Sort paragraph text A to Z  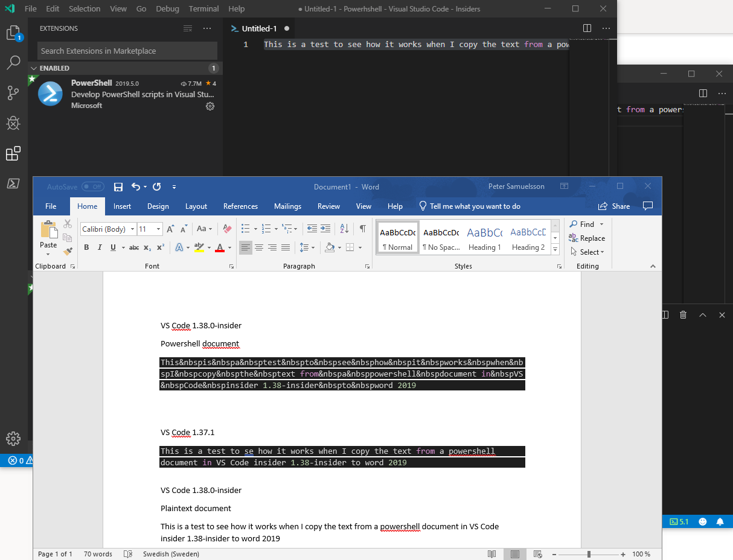pos(344,229)
